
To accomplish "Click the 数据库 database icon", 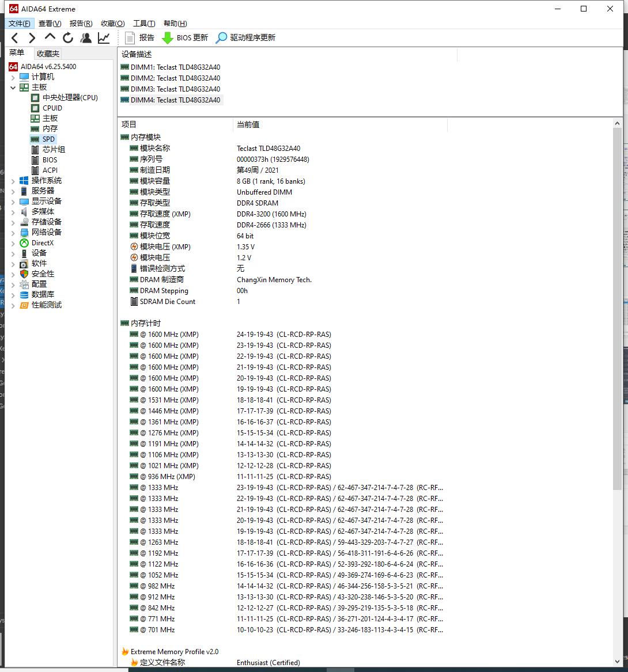I will point(24,295).
